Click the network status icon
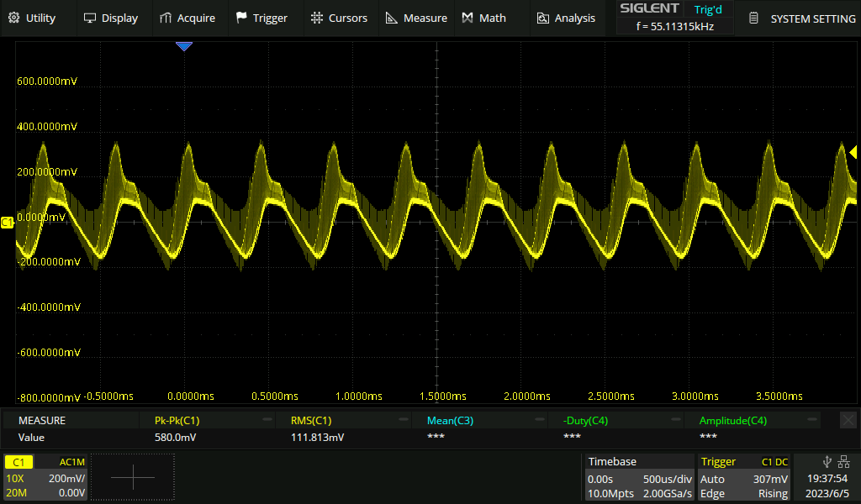Screen dimensions: 861x504 click(843, 462)
